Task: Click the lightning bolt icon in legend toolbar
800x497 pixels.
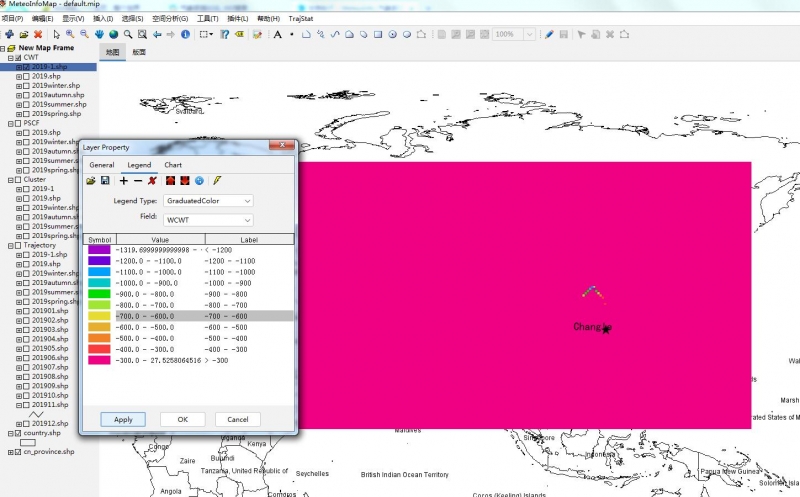Action: [x=216, y=180]
